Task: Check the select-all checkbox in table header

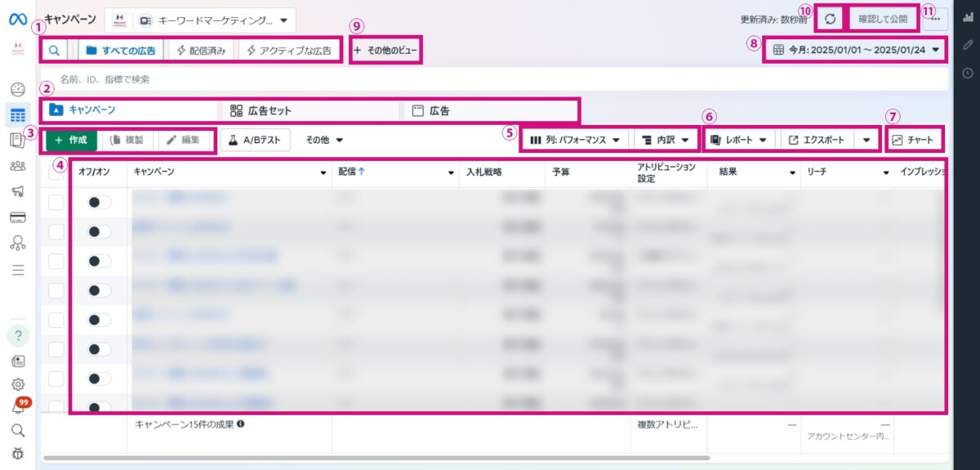Action: tap(56, 172)
